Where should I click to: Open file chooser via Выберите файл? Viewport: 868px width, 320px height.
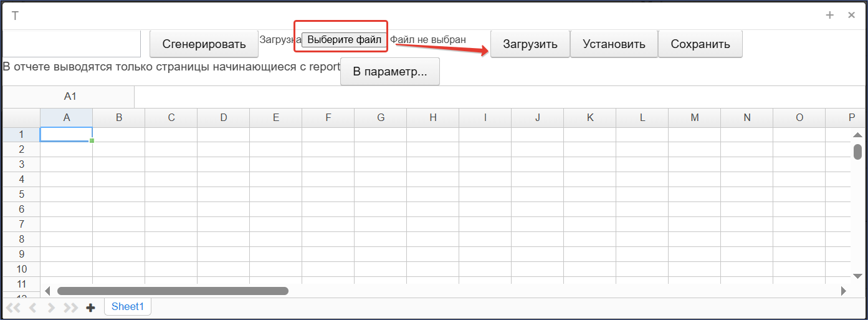pyautogui.click(x=344, y=40)
